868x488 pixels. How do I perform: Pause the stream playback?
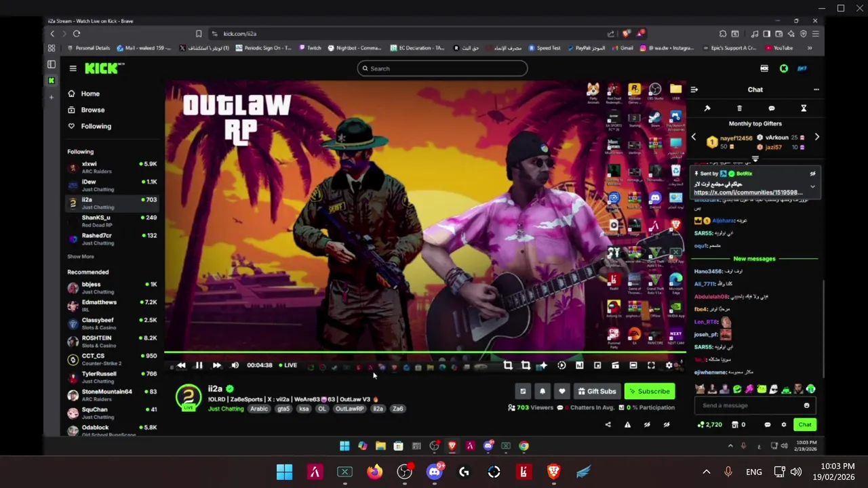coord(199,365)
